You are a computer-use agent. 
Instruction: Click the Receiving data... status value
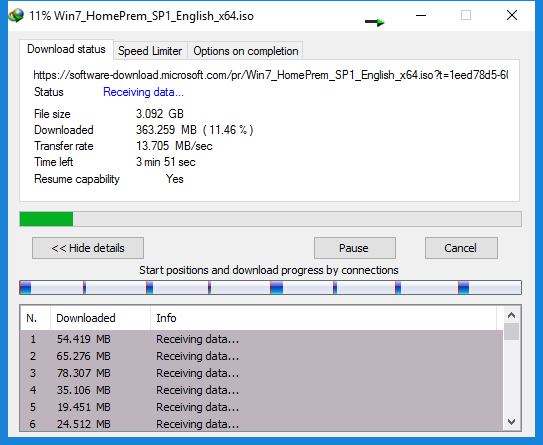tap(143, 92)
